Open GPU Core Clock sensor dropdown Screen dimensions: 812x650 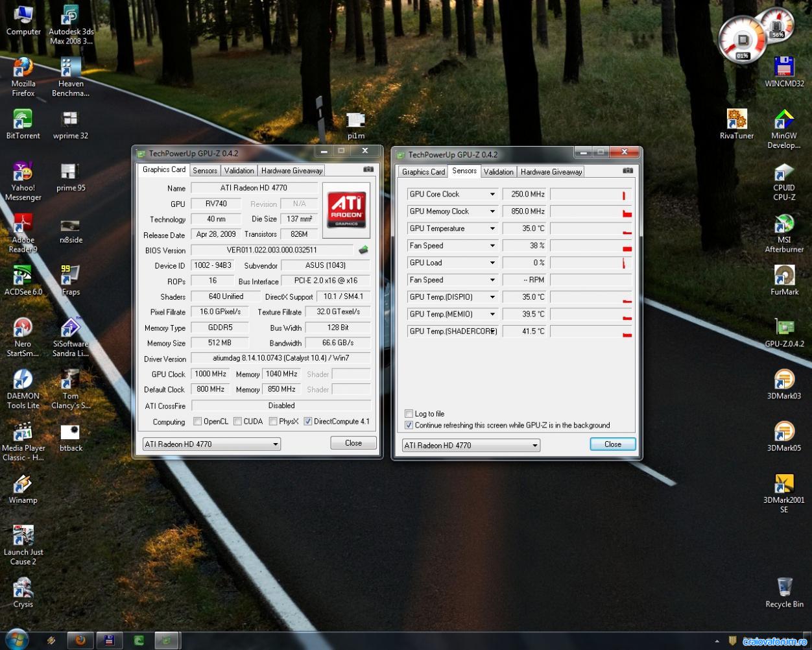[492, 194]
